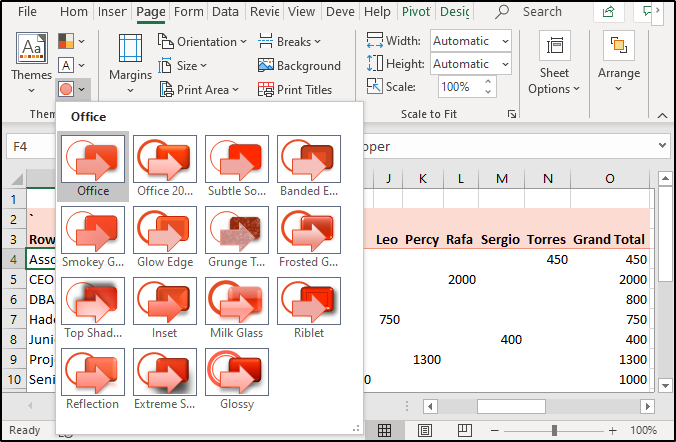Switch to the Data tab
676x442 pixels.
click(225, 12)
